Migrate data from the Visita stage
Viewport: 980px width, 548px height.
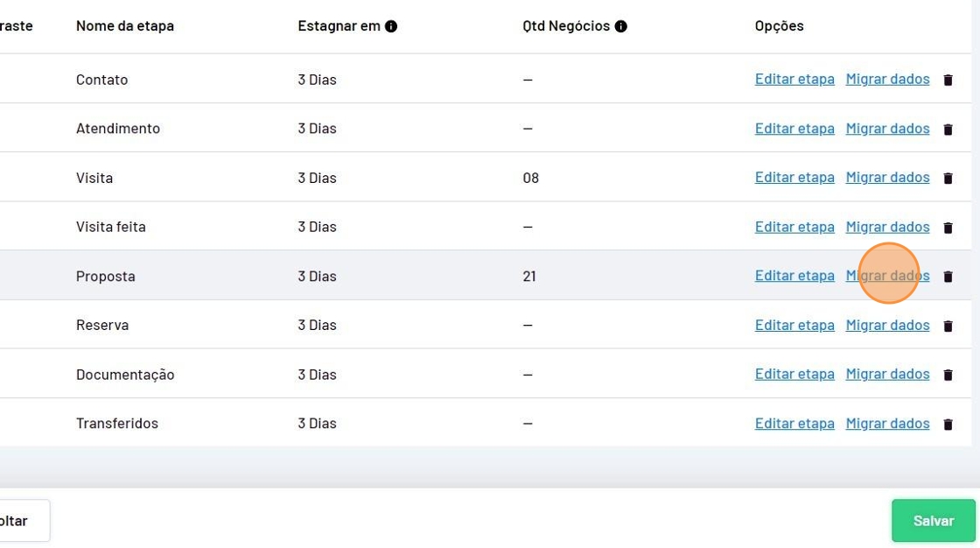pyautogui.click(x=887, y=177)
